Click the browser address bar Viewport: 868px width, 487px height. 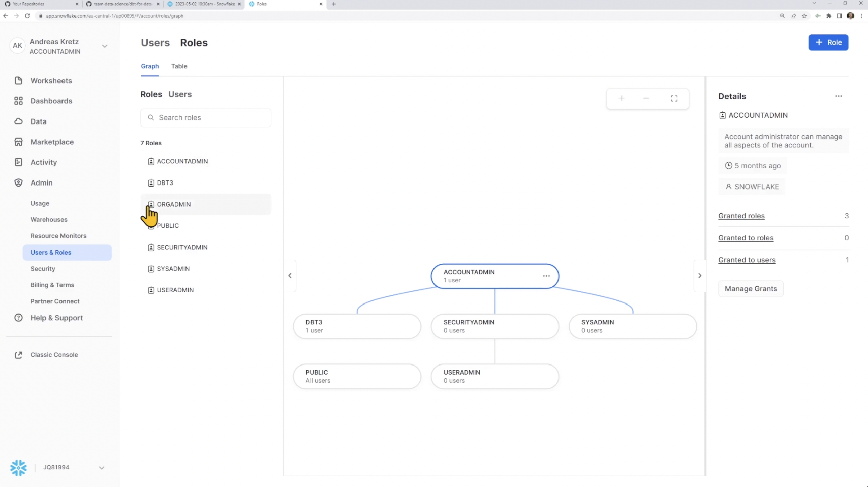[x=403, y=16]
